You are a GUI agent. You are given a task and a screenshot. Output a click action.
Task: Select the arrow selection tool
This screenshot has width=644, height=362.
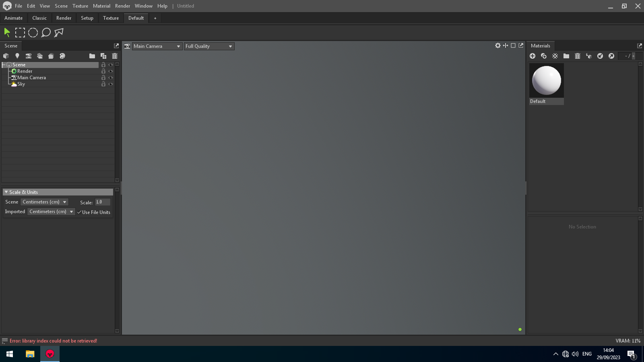(x=7, y=33)
